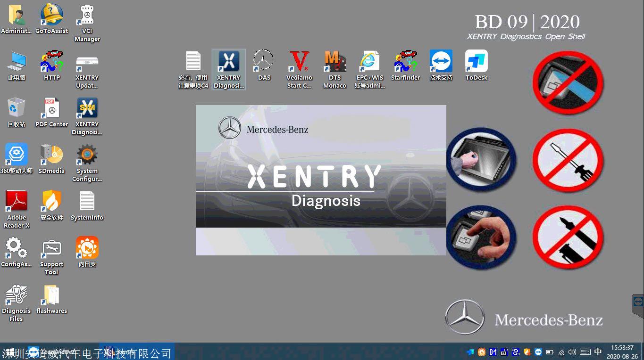Open the Recycle Bin (回收站)

coord(17,113)
